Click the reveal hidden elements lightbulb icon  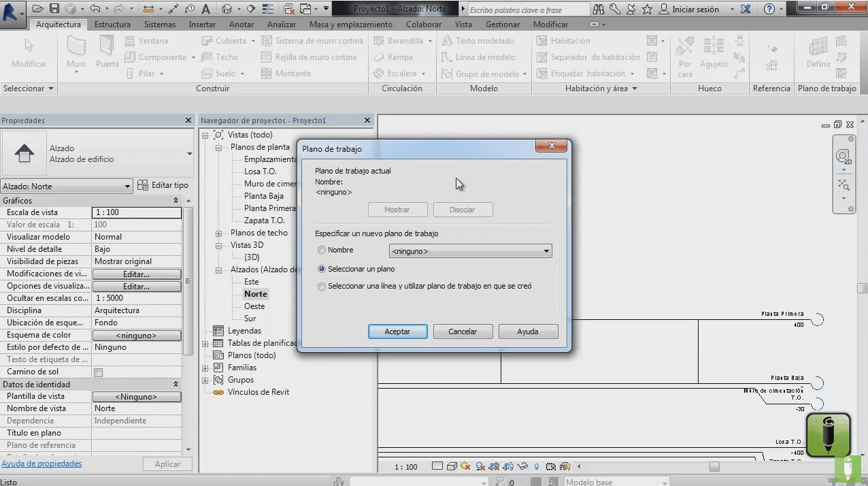coord(537,467)
